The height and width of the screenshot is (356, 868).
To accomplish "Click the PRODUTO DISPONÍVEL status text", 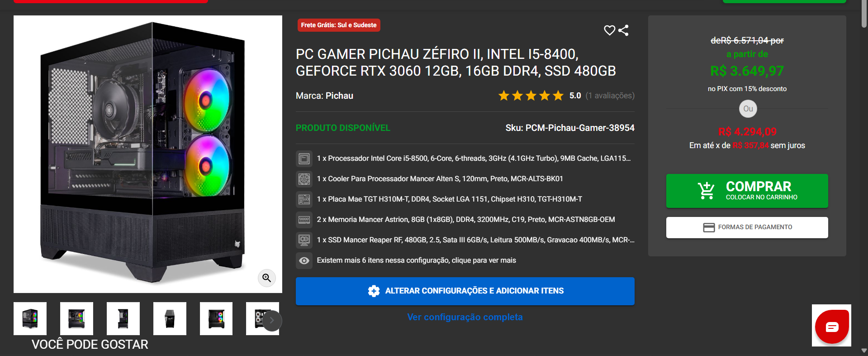I will [343, 128].
